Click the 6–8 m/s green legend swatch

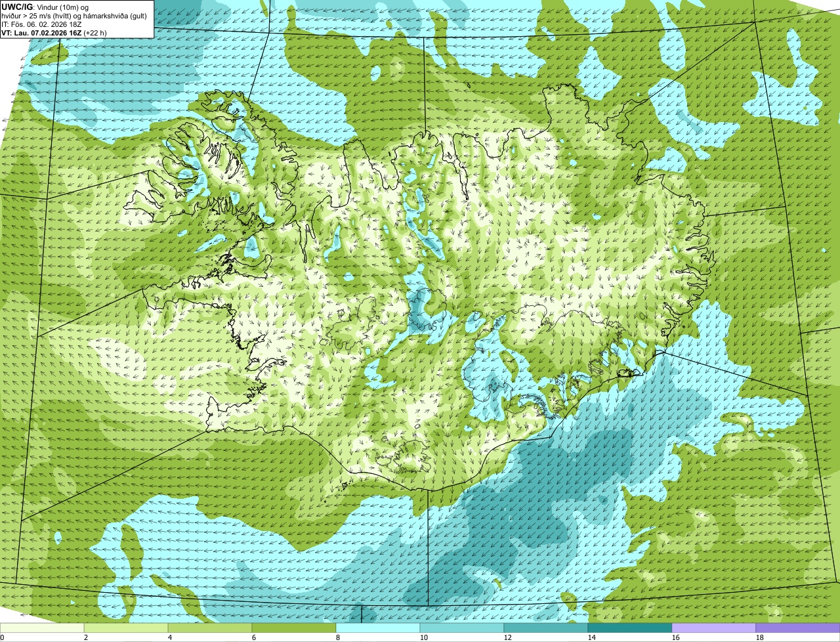(294, 628)
